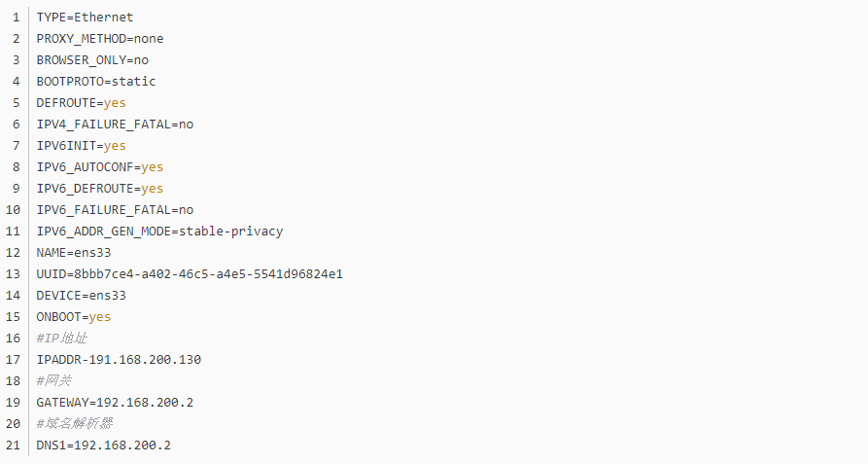Click line number 2 in gutter
The width and height of the screenshot is (868, 464).
point(17,39)
